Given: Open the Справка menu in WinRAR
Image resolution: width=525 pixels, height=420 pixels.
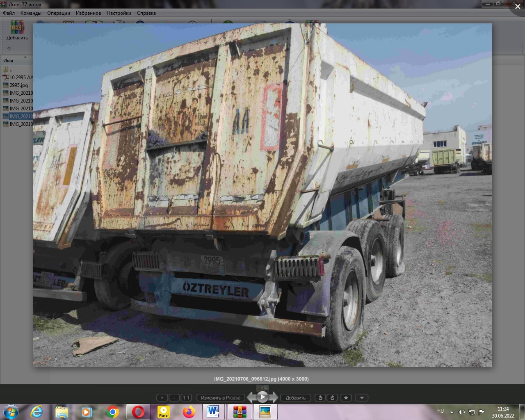Looking at the screenshot, I should click(146, 13).
